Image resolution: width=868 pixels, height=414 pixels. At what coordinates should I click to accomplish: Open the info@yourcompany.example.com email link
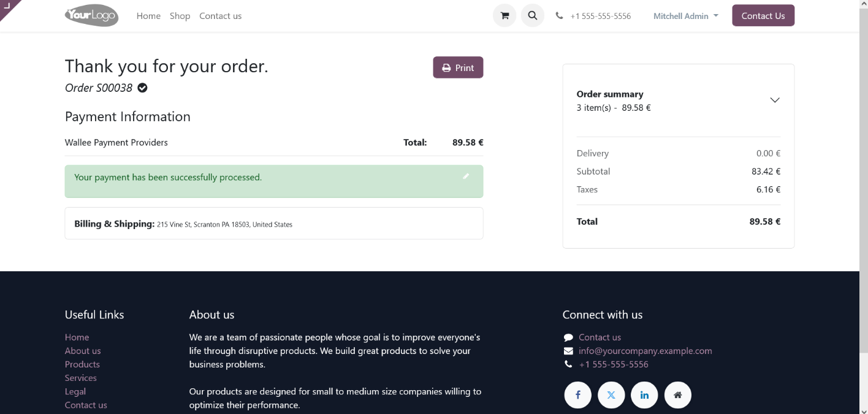(x=645, y=351)
